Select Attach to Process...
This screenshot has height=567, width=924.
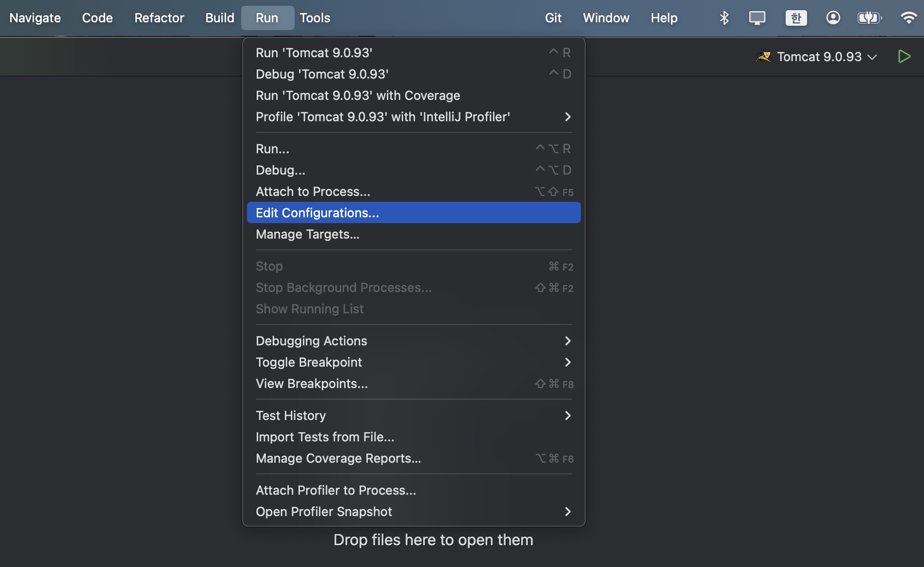(413, 192)
